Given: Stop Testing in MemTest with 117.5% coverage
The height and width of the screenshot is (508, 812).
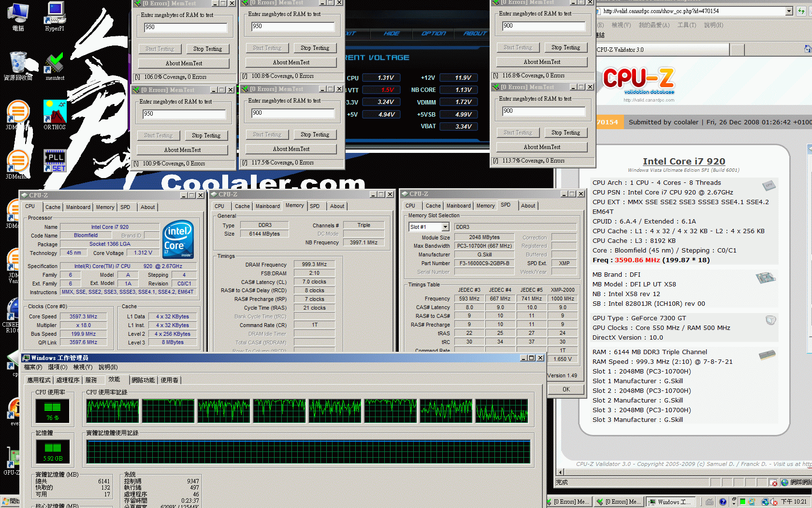Looking at the screenshot, I should tap(315, 134).
